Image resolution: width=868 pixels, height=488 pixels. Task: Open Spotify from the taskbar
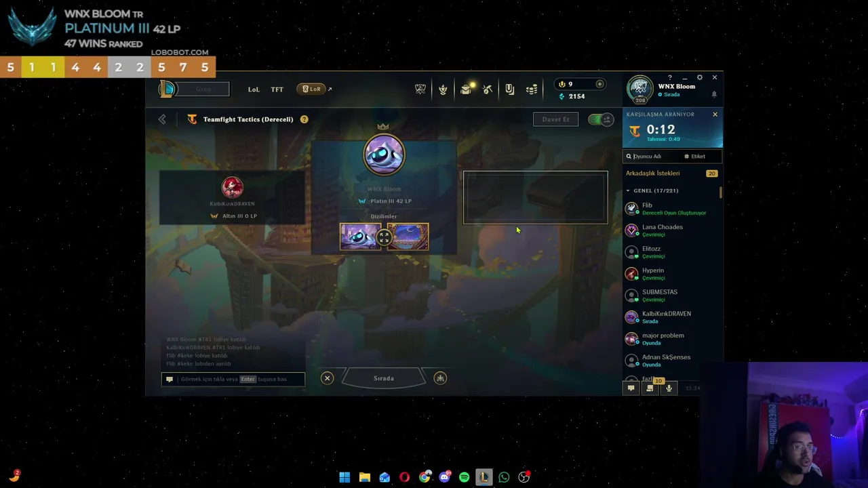464,477
